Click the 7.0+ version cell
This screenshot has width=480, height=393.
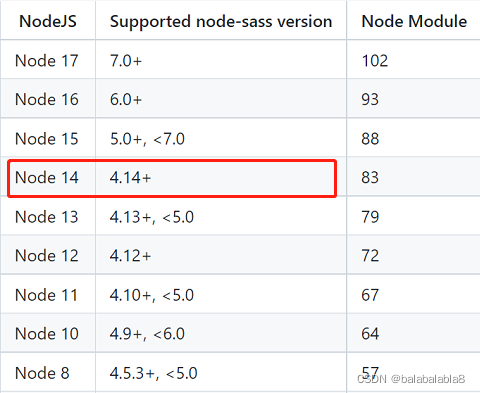point(126,61)
